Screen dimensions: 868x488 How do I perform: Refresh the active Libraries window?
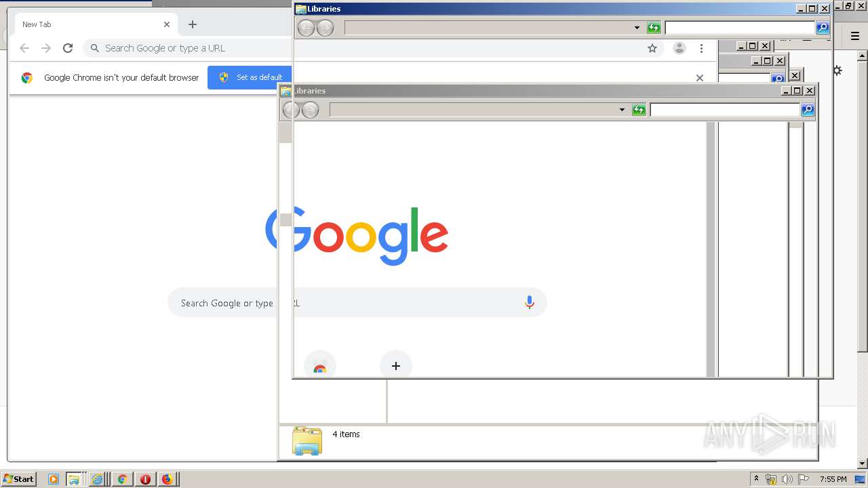click(x=654, y=28)
